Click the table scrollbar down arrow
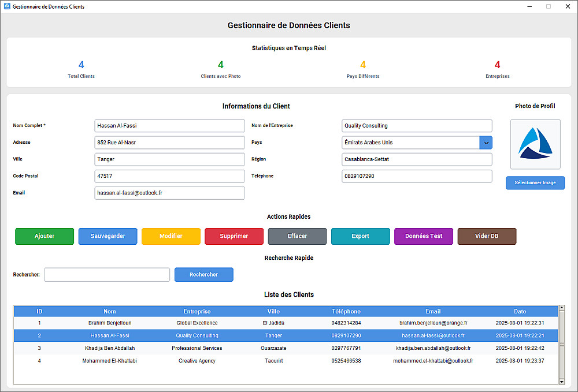This screenshot has height=392, width=578. click(x=562, y=381)
